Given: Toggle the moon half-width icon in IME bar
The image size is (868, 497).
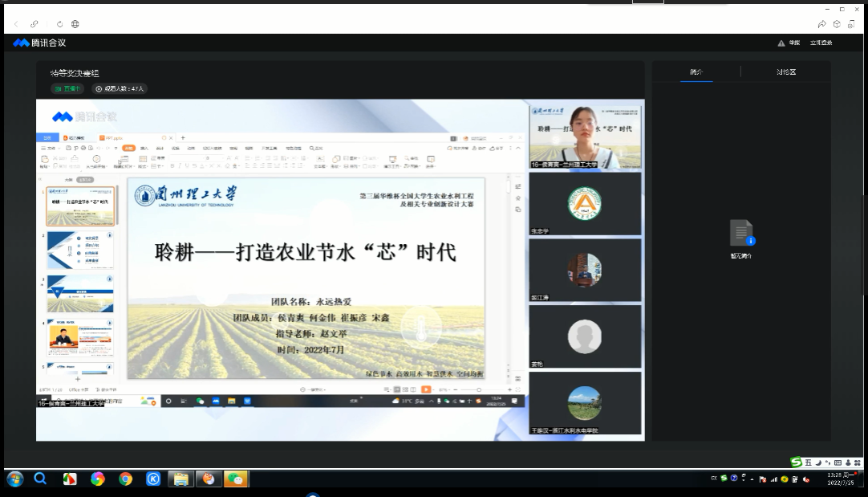Looking at the screenshot, I should (x=819, y=462).
